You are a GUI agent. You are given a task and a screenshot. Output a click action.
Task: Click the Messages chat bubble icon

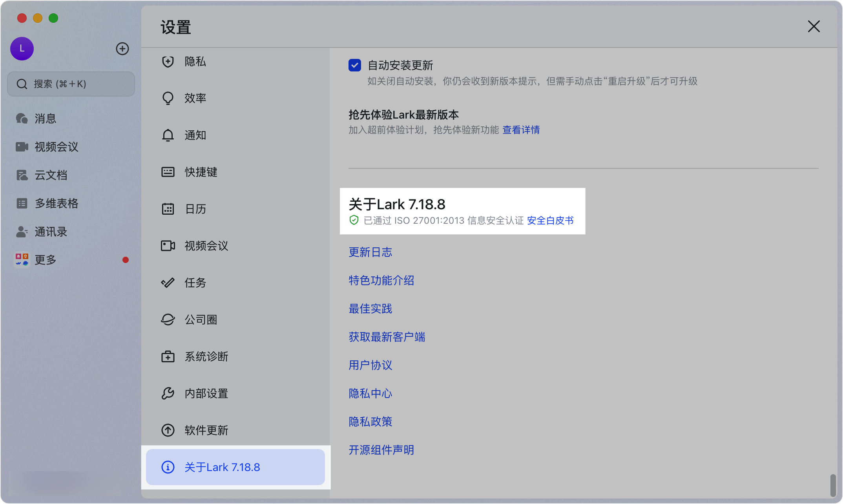pyautogui.click(x=22, y=119)
